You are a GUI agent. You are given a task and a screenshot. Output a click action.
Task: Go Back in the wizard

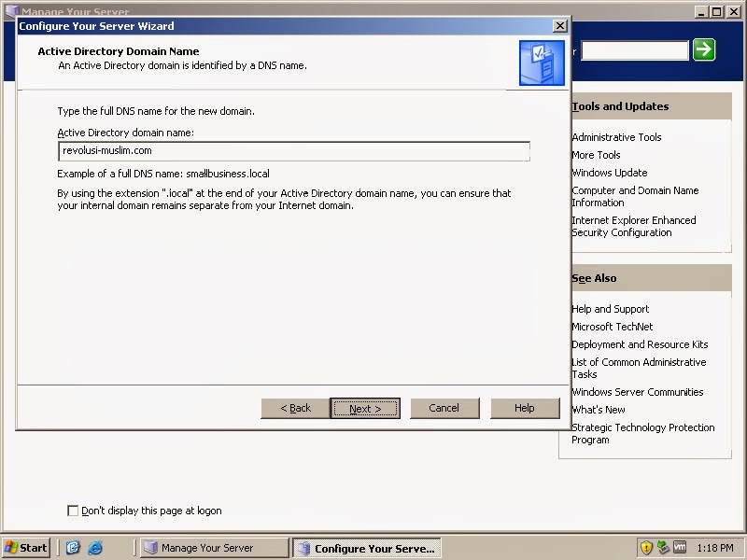point(295,408)
